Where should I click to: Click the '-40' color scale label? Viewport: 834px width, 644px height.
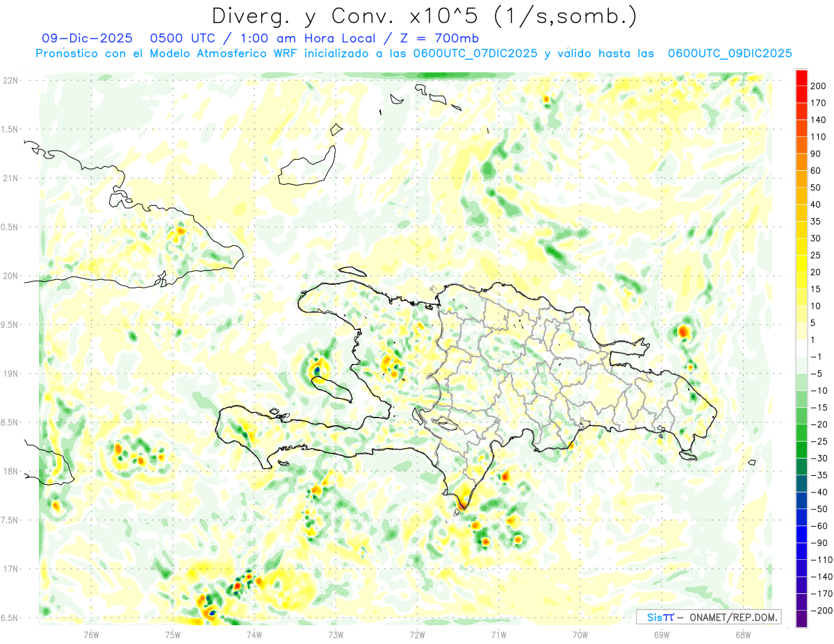[821, 492]
